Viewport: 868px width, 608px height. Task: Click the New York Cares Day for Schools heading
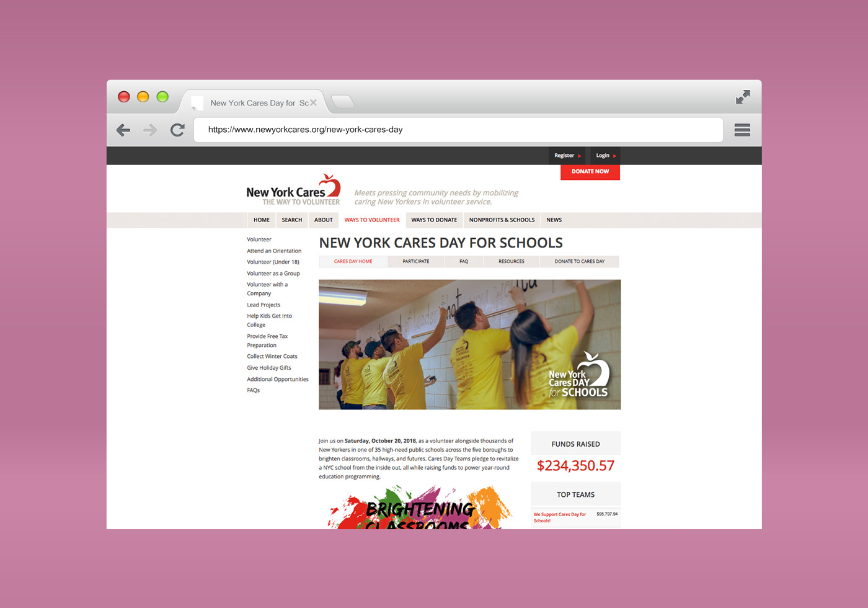tap(441, 243)
